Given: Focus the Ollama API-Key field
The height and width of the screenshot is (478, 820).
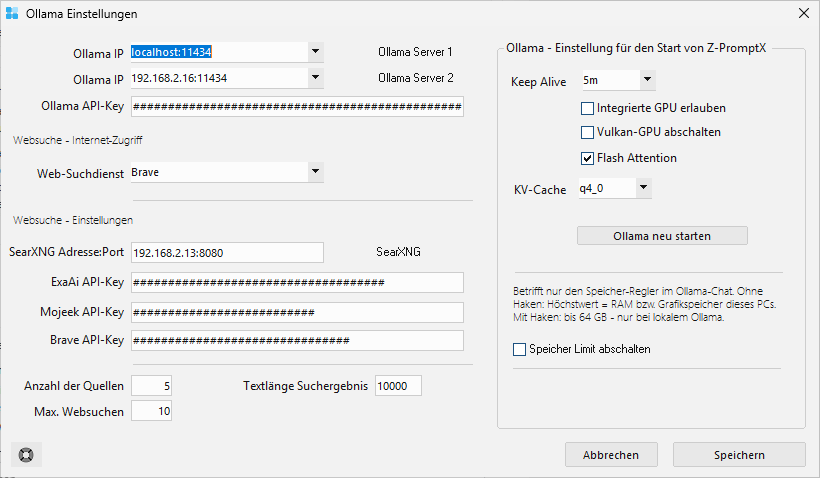Looking at the screenshot, I should (x=297, y=107).
